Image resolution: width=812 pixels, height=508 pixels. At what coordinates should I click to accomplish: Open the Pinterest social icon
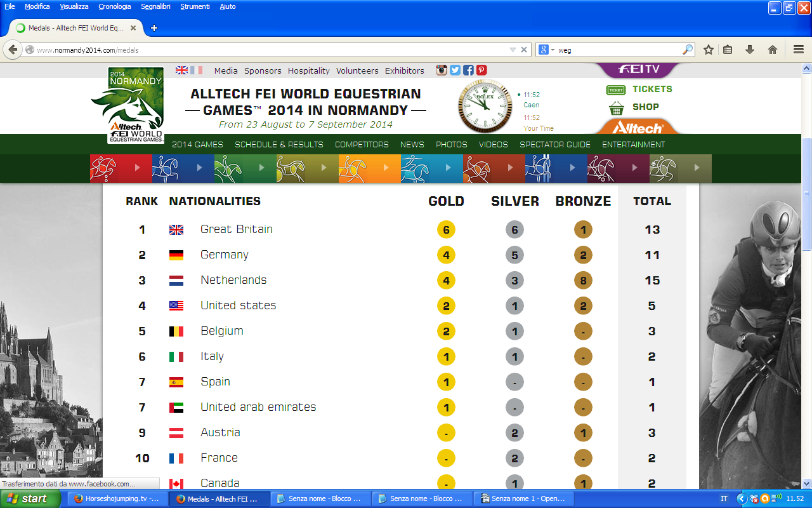pos(481,70)
